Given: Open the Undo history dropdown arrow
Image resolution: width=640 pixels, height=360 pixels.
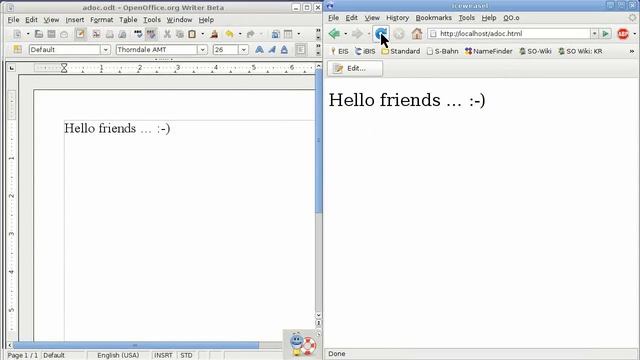Looking at the screenshot, I should point(240,34).
